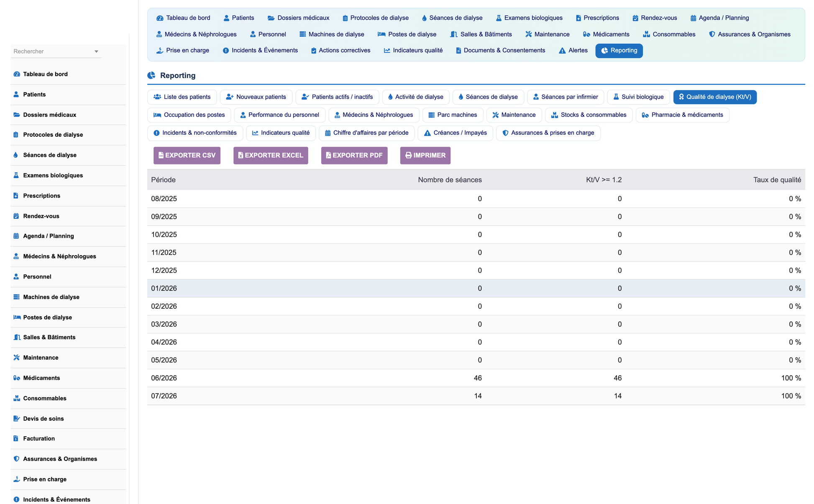Viewport: 814px width, 504px height.
Task: Click the EXPORTER PDF button
Action: [x=354, y=156]
